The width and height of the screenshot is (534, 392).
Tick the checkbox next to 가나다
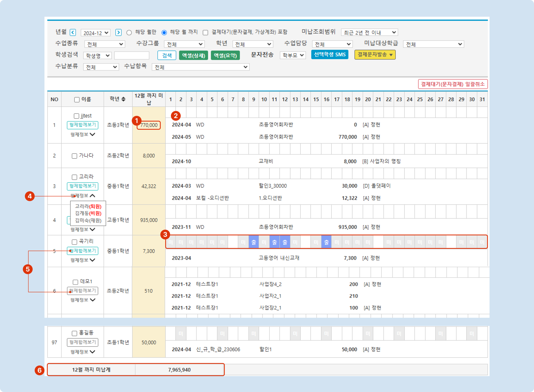pos(74,156)
